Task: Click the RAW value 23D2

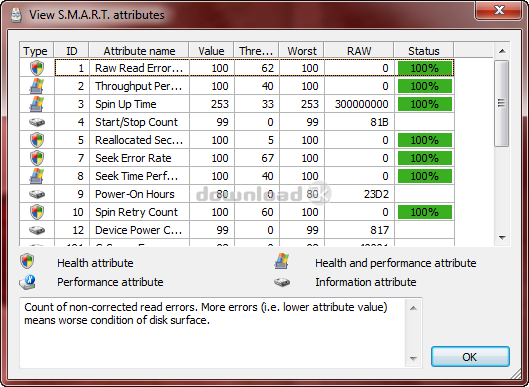Action: tap(376, 194)
